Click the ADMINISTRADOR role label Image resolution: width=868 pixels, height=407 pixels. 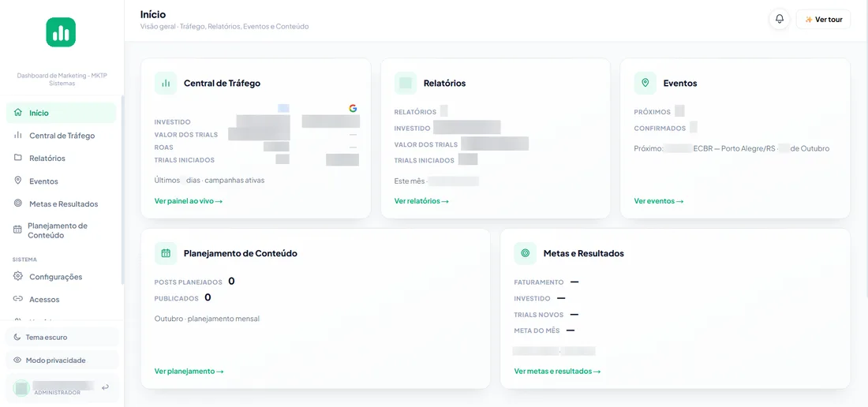pyautogui.click(x=57, y=393)
